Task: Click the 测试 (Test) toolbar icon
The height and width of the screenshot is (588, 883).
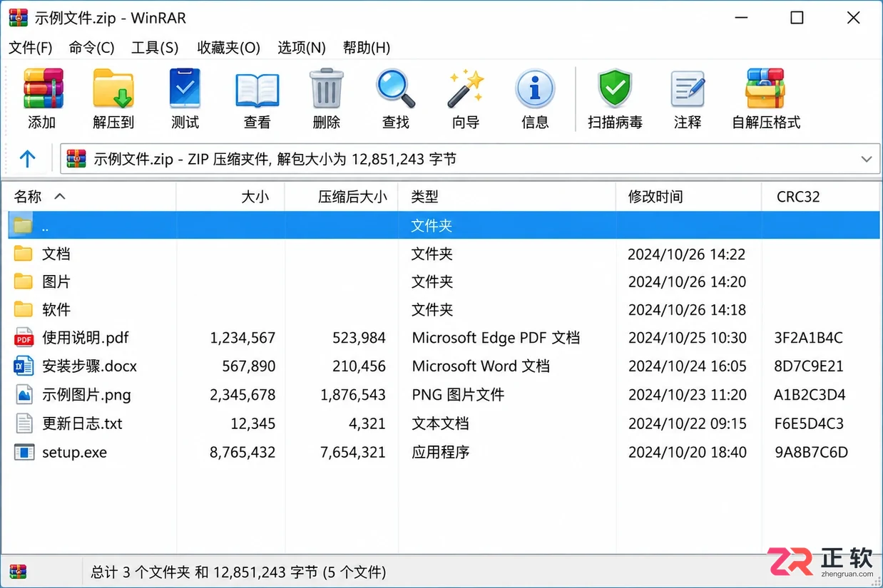Action: [x=185, y=89]
